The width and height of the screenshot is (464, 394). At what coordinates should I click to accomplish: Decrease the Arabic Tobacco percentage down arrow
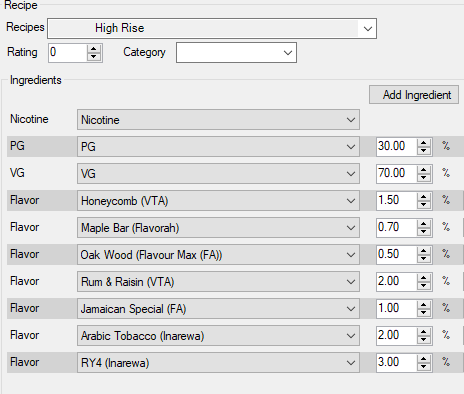[x=424, y=340]
